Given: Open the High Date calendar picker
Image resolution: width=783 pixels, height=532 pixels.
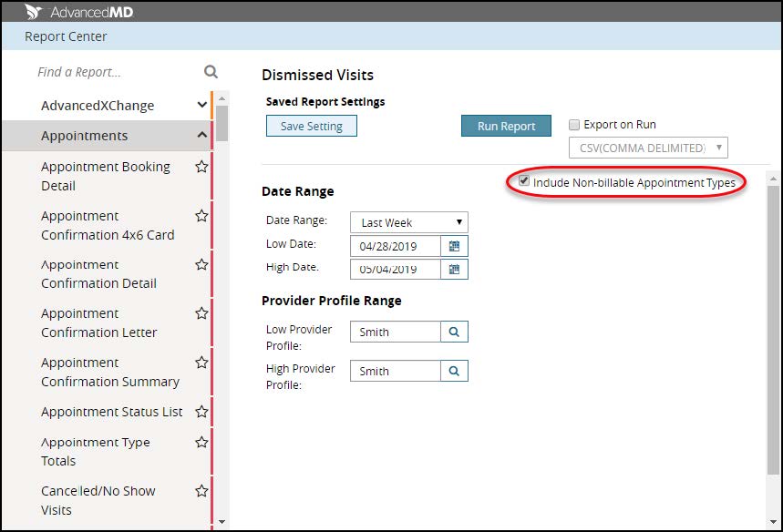Looking at the screenshot, I should coord(454,269).
